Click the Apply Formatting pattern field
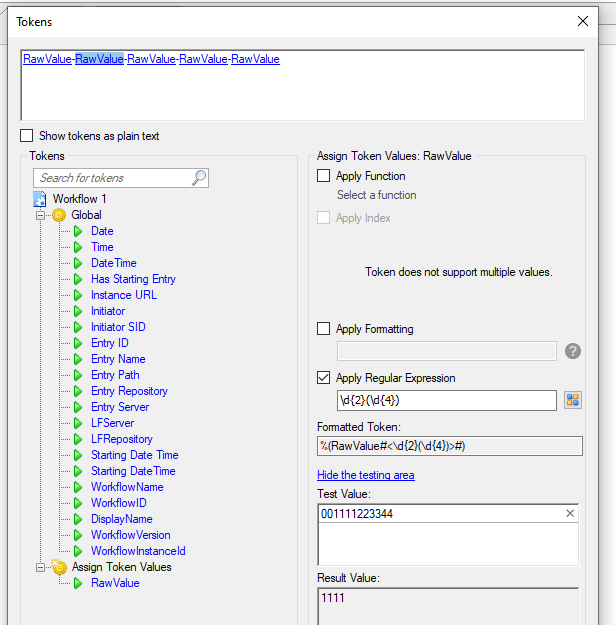Viewport: 616px width, 625px height. pos(447,351)
